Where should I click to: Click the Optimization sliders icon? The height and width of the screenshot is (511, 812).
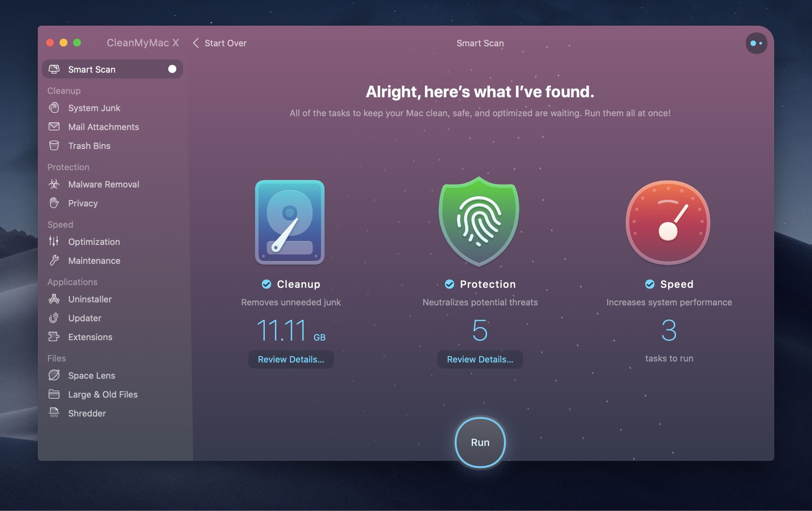(x=54, y=242)
